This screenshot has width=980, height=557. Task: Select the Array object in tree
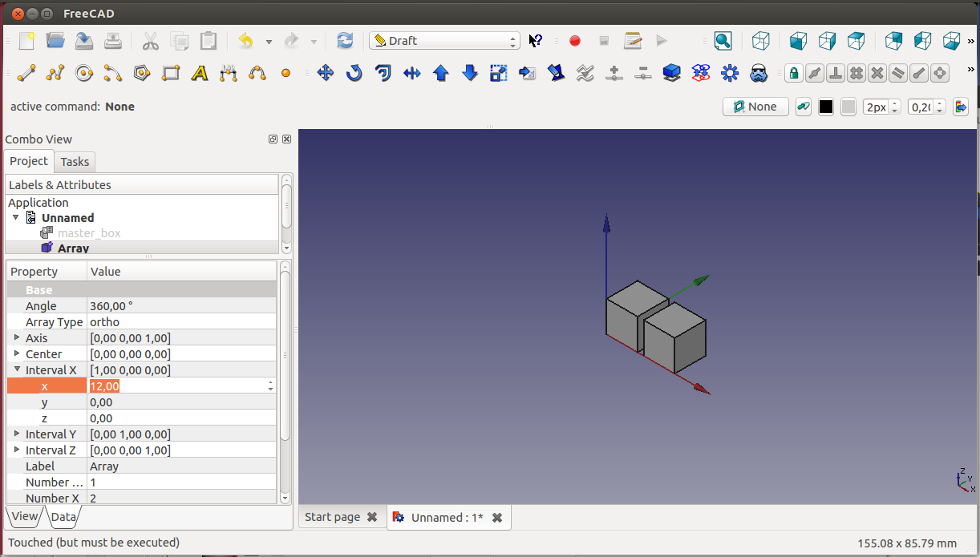pos(73,248)
